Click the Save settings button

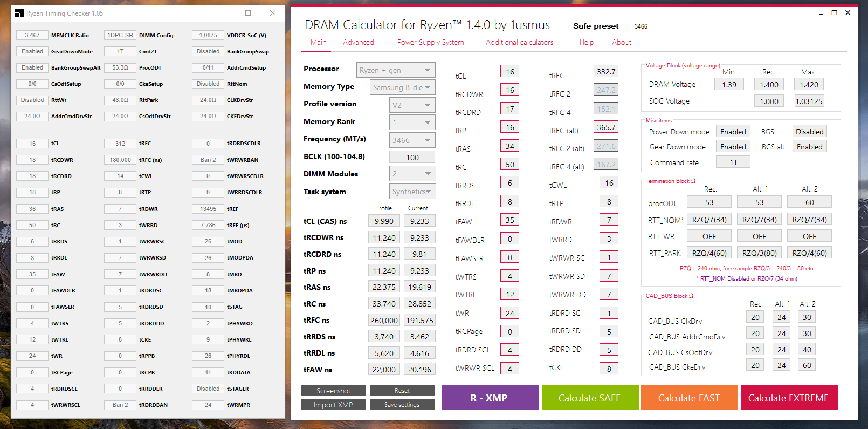(402, 405)
